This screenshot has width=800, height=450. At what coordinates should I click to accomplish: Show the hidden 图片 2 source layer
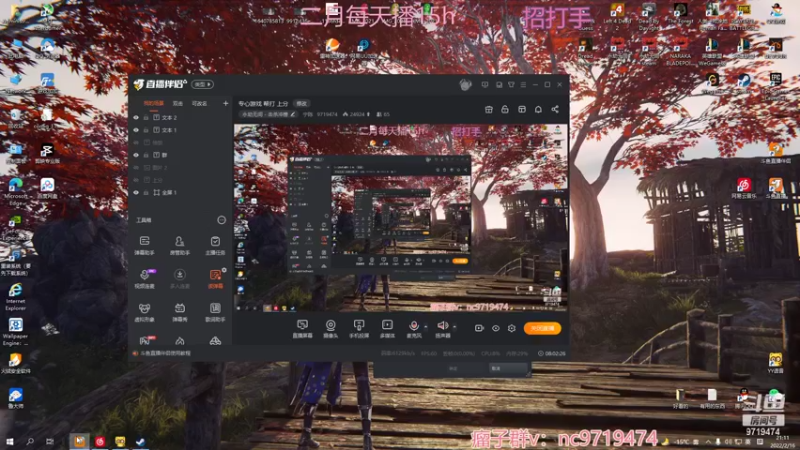pos(136,167)
